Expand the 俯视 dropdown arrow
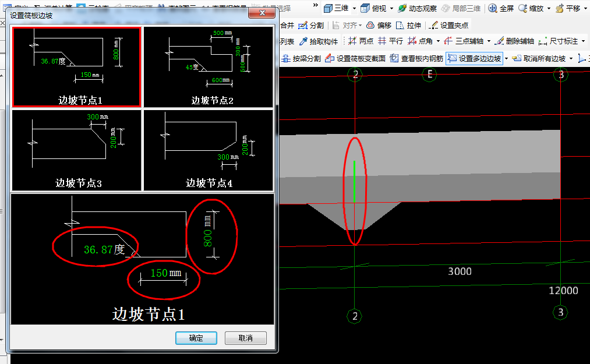590x364 pixels. pos(392,8)
